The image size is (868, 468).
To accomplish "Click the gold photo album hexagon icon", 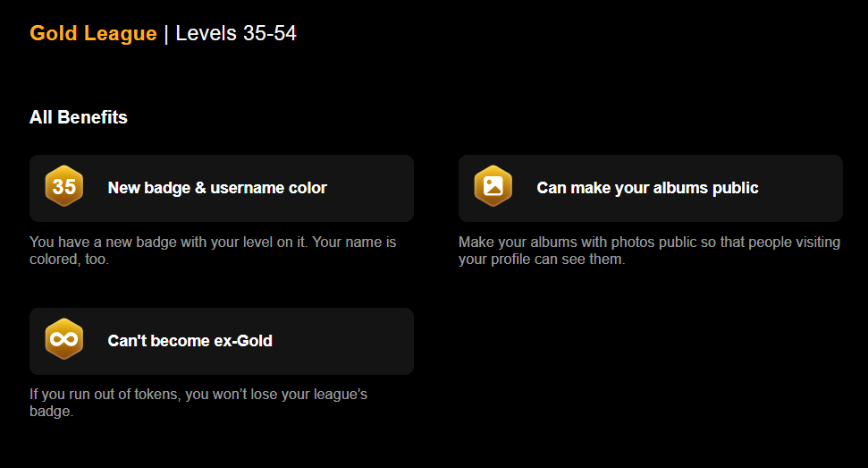I will click(493, 186).
